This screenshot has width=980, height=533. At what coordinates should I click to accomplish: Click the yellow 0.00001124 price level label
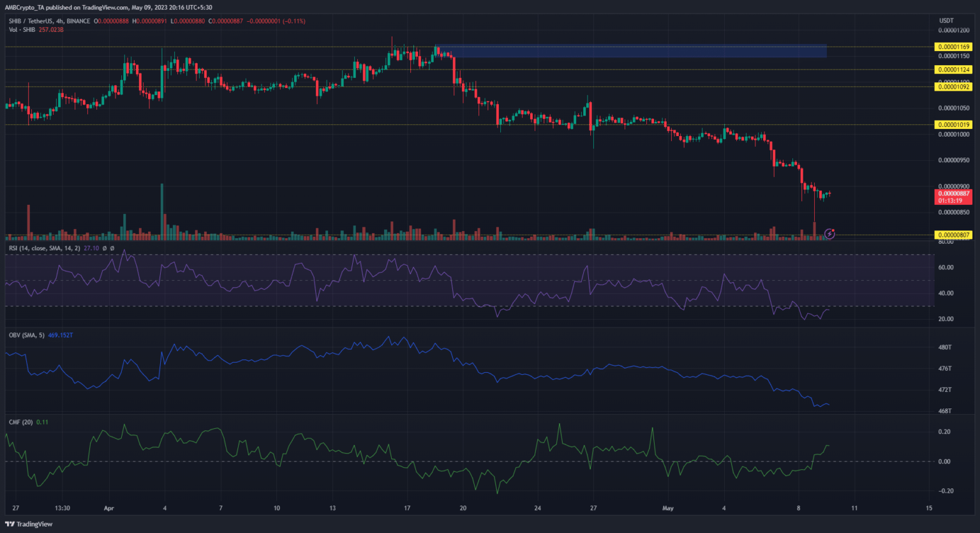click(x=953, y=70)
